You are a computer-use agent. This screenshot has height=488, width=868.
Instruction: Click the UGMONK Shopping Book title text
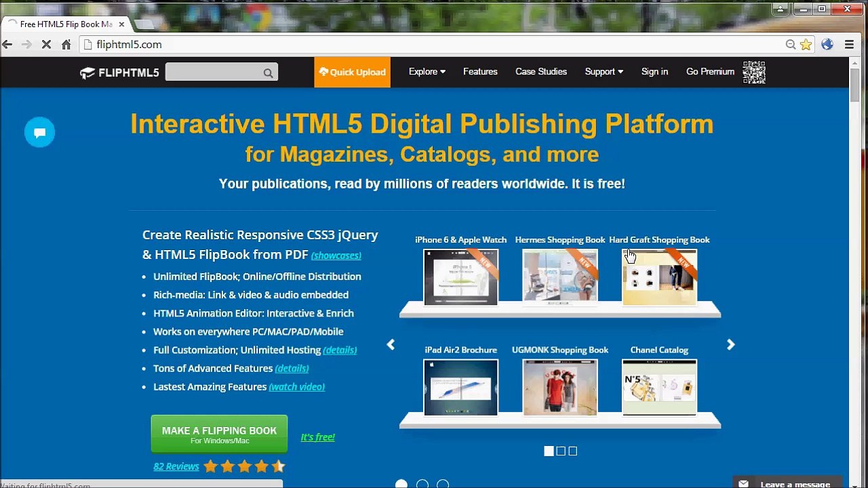tap(560, 350)
